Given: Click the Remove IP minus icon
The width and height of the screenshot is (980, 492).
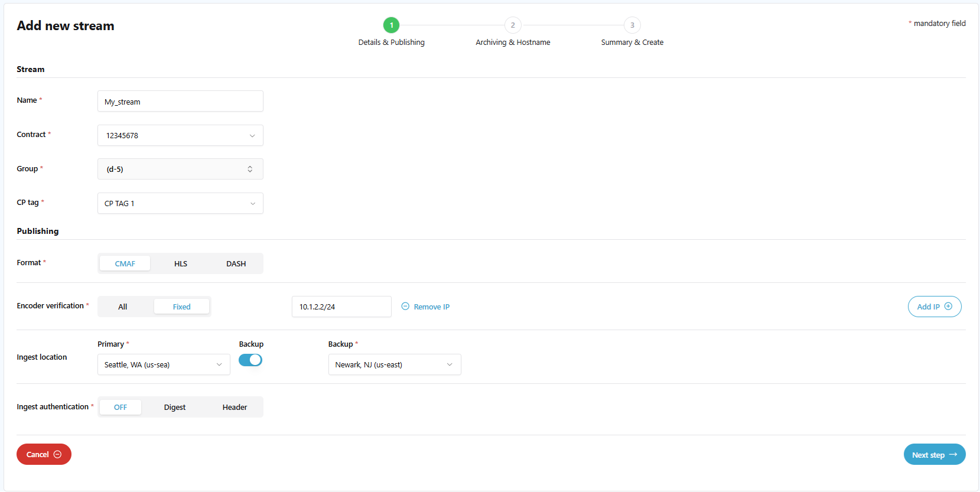Looking at the screenshot, I should point(405,307).
